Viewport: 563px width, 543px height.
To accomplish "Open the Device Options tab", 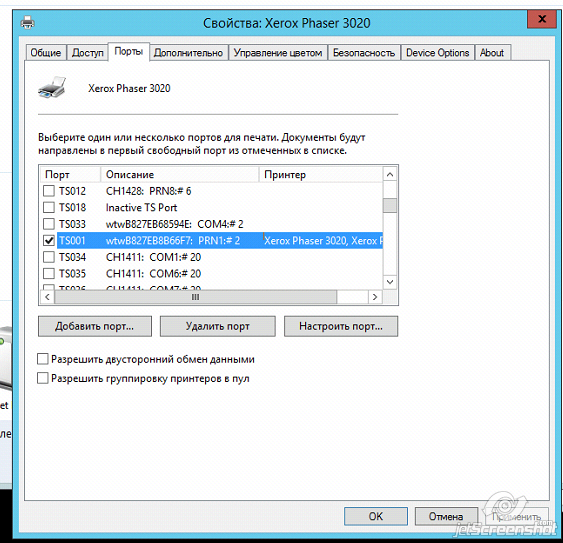I will 437,53.
